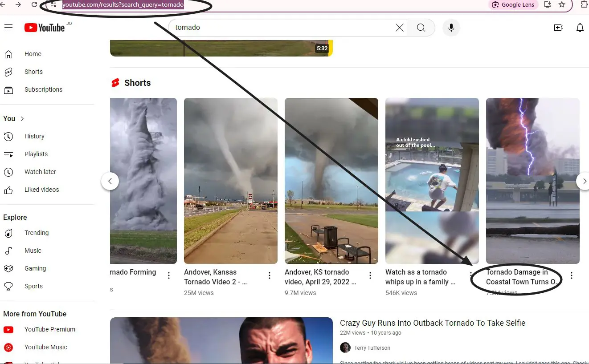Open more options for Tornado Damage Coastal Town

pos(572,276)
